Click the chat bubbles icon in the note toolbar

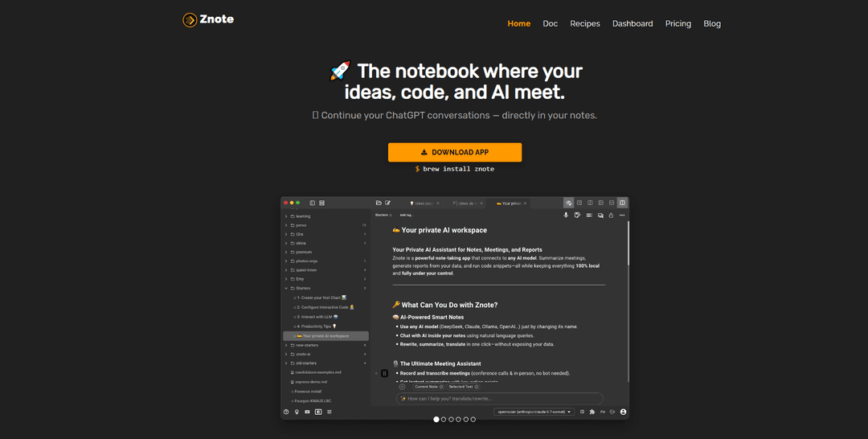click(600, 215)
